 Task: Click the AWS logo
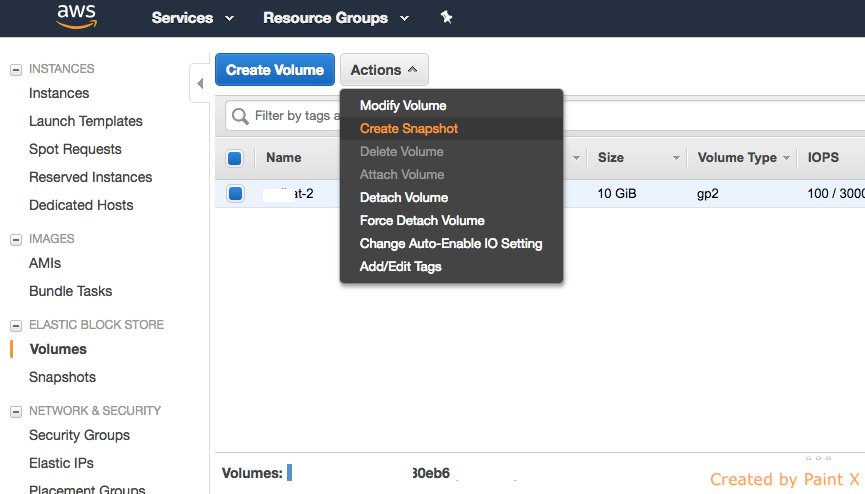point(76,16)
